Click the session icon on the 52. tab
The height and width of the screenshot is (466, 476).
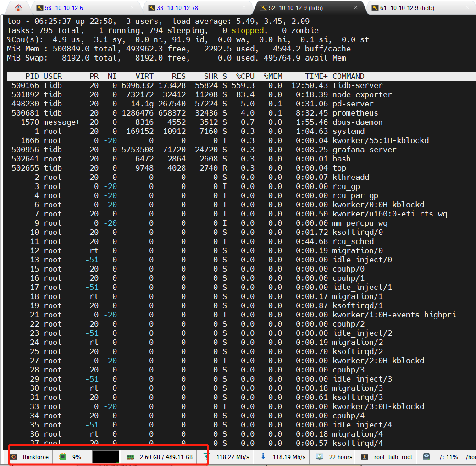264,8
